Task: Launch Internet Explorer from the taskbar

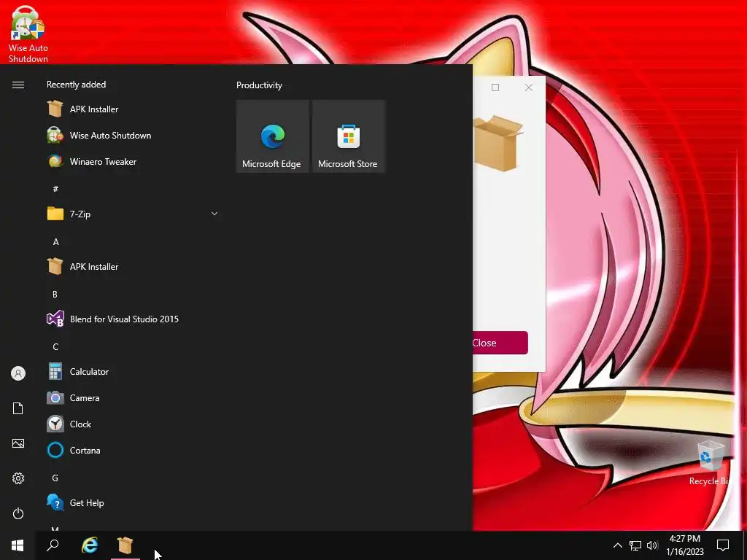Action: point(90,545)
